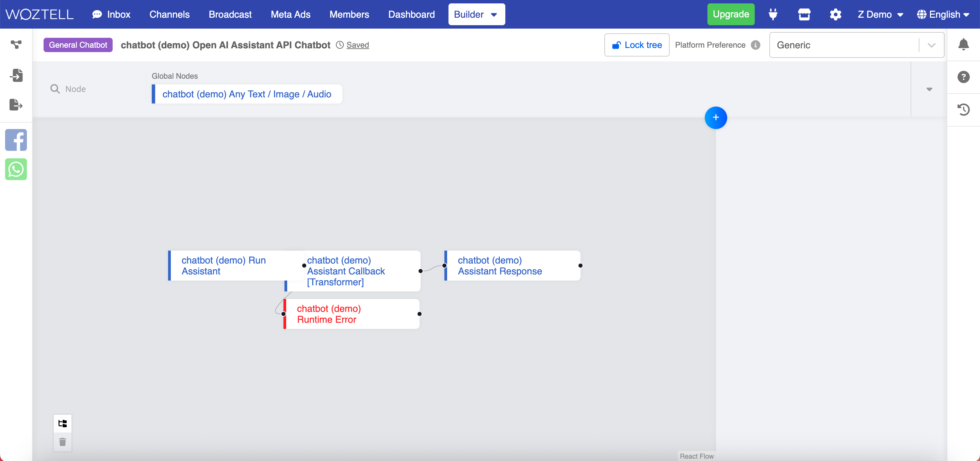
Task: Click the Assistant Response node output handle
Action: tap(580, 266)
